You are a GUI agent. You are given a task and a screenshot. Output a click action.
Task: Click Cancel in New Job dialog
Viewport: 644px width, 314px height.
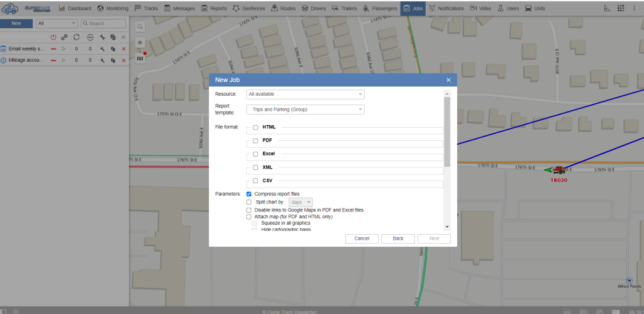(362, 238)
